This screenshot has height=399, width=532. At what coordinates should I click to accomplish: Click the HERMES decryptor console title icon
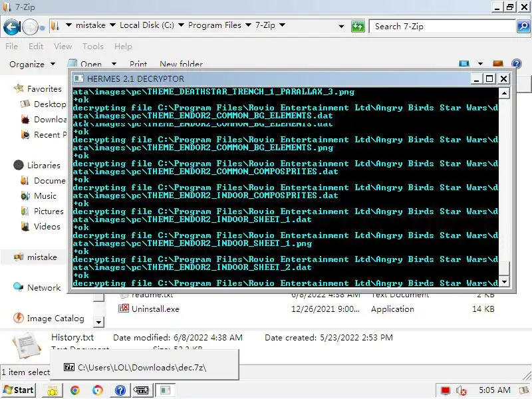(78, 78)
